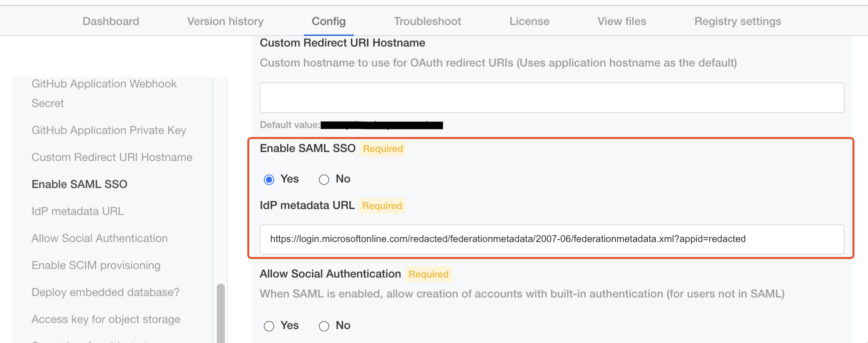
Task: Open the View files tab
Action: click(621, 21)
